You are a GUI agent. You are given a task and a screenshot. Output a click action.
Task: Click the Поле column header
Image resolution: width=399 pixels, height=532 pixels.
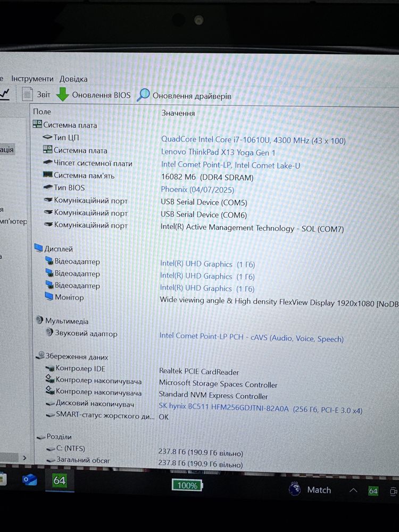[42, 112]
